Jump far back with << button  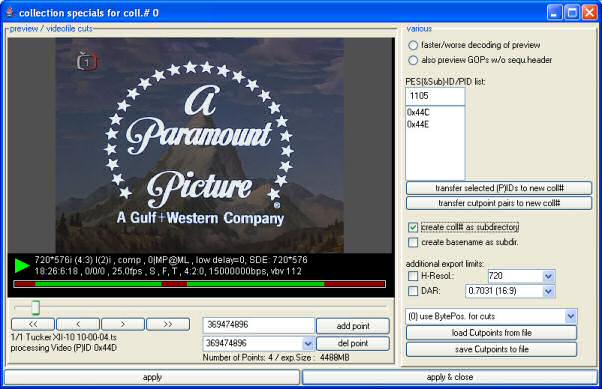[33, 324]
